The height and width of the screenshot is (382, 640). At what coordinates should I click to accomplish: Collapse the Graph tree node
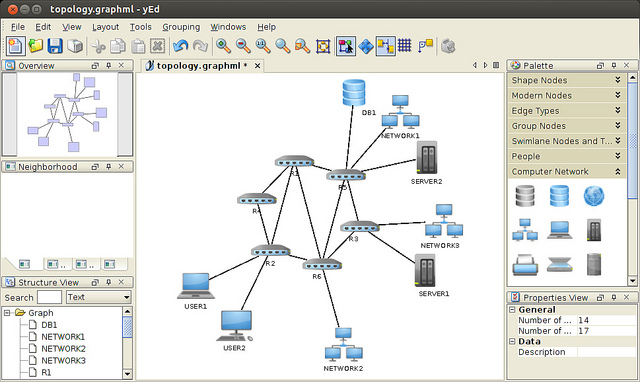pos(7,313)
